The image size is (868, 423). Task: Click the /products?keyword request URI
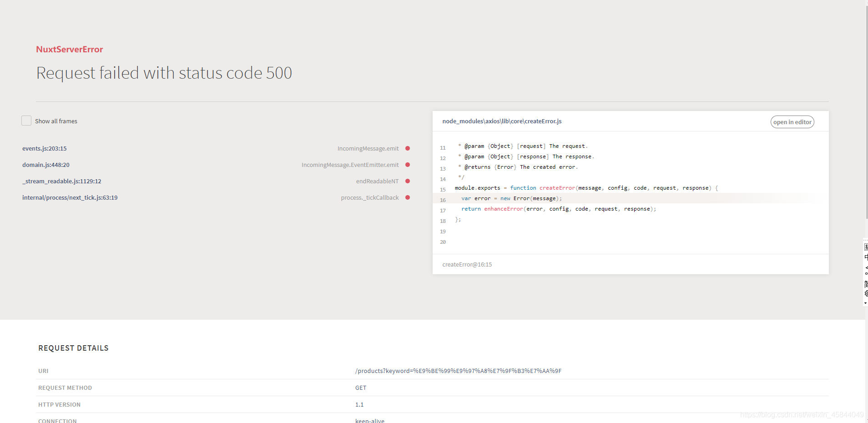tap(458, 371)
